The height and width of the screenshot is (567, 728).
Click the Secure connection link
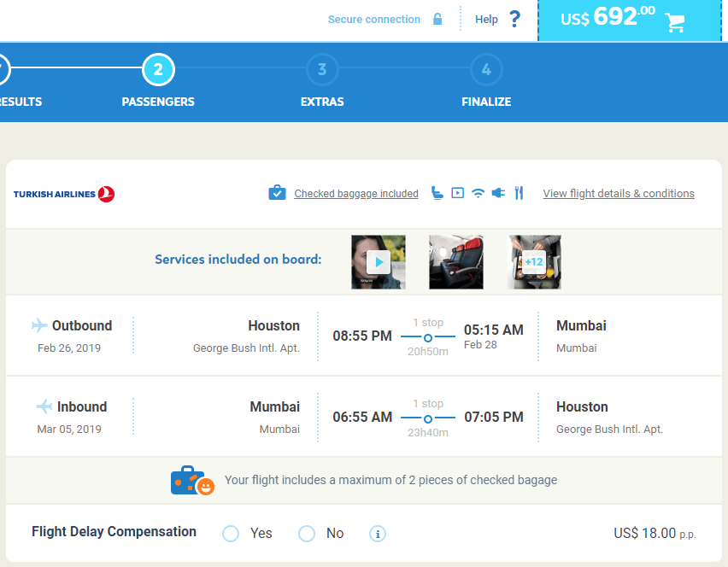coord(374,19)
